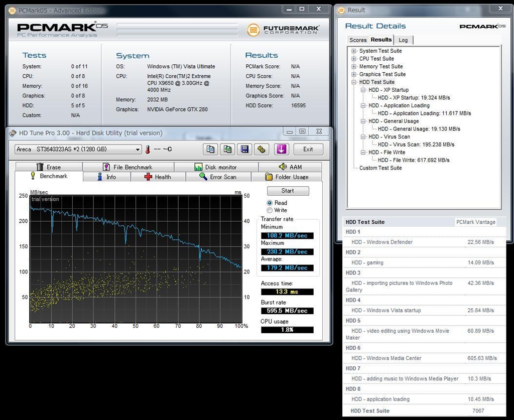514x420 pixels.
Task: Click the second copy screenshot icon in HD Tune
Action: click(227, 149)
